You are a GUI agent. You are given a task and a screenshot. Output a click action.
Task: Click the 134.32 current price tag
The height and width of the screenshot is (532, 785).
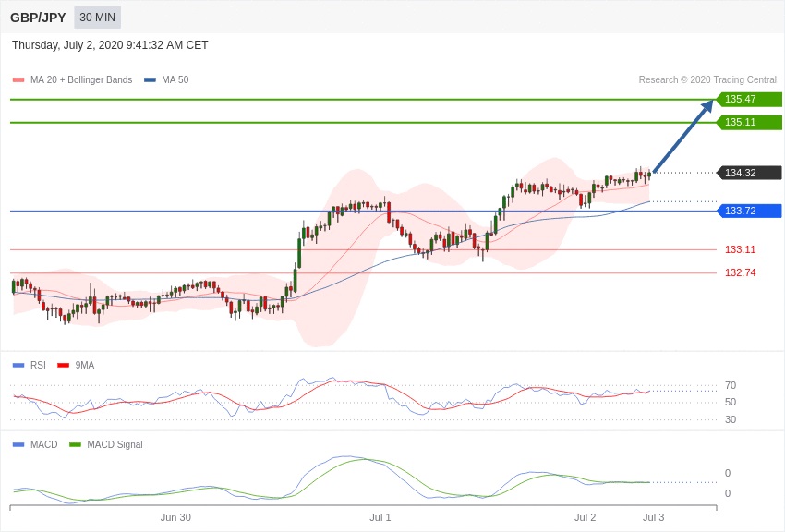pyautogui.click(x=748, y=173)
